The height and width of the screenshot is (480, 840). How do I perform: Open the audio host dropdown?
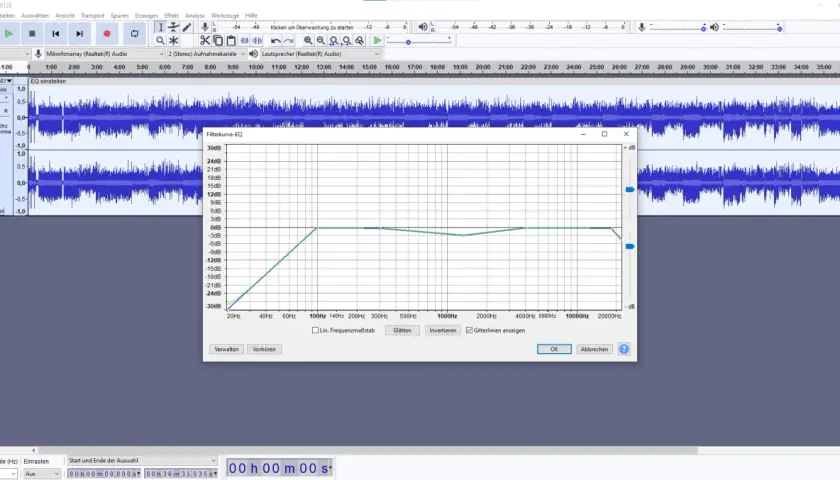pos(15,54)
